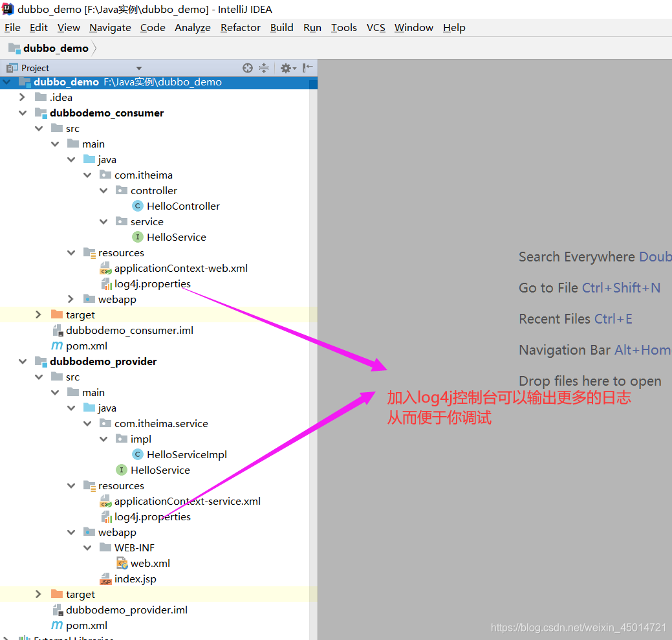
Task: Open the VCS menu
Action: (376, 28)
